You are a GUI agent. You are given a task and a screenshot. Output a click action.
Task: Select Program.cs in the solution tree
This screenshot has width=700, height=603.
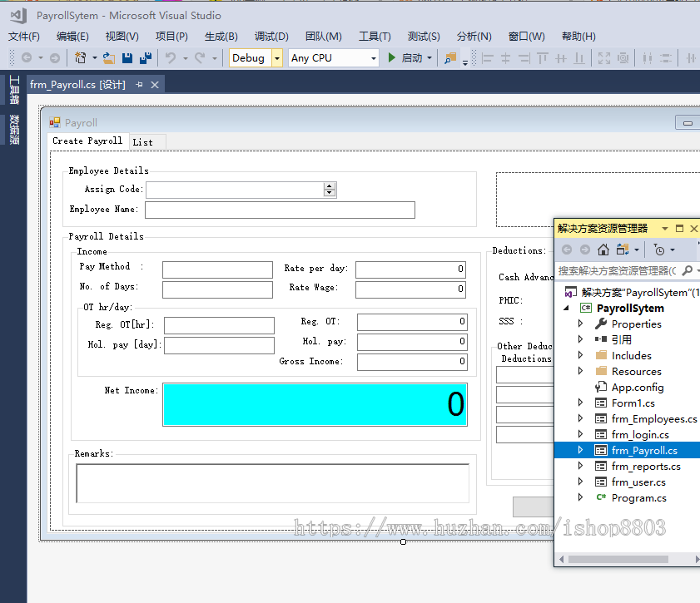tap(638, 498)
